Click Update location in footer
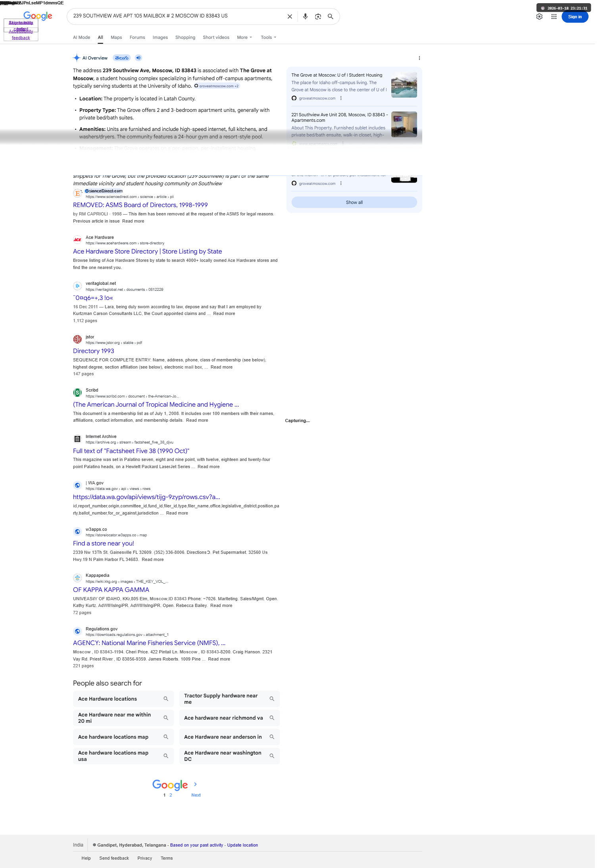The height and width of the screenshot is (868, 602). [242, 845]
